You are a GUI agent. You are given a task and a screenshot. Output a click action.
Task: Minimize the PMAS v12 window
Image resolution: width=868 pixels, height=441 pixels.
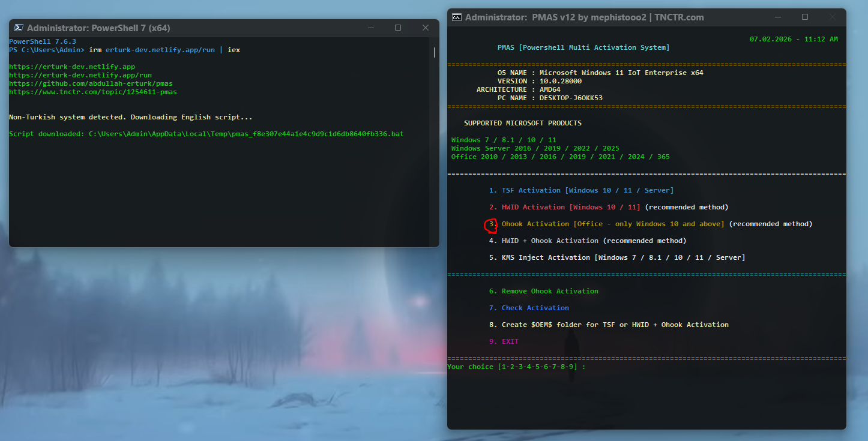point(777,17)
